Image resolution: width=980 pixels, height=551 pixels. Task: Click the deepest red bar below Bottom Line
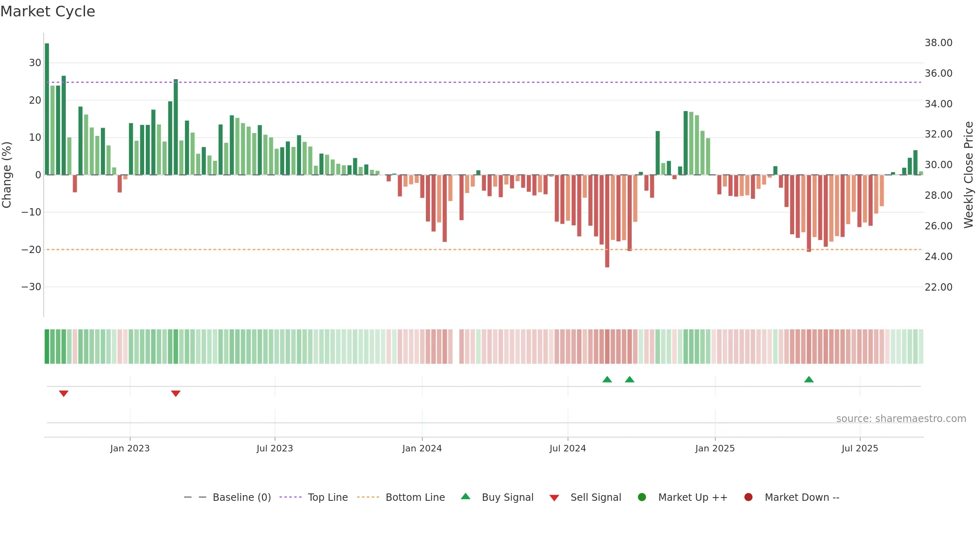click(607, 221)
